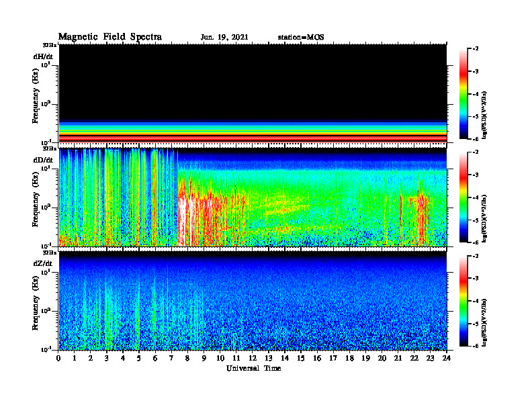
Task: Click the -2 tick of the dH/dt color scale
Action: pyautogui.click(x=476, y=49)
